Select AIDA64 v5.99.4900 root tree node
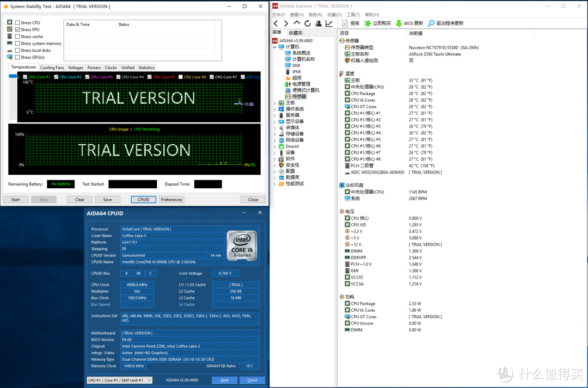Viewport: 588px width, 388px height. point(292,40)
